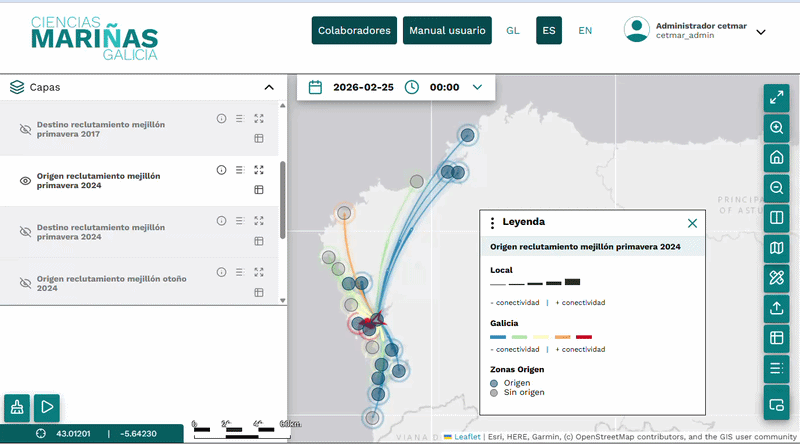Click the clear map broom icon
This screenshot has height=444, width=800.
point(17,407)
